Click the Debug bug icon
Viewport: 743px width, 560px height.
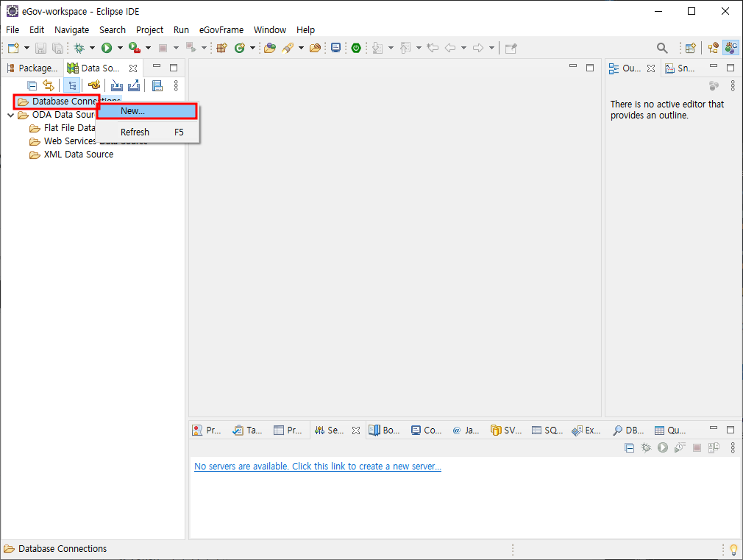[x=79, y=48]
